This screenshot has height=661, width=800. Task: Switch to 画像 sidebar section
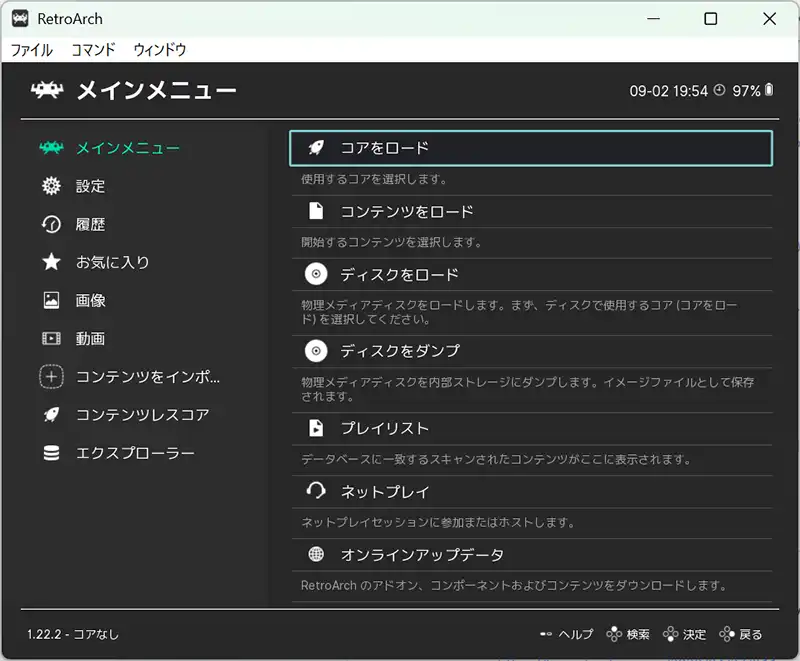90,300
